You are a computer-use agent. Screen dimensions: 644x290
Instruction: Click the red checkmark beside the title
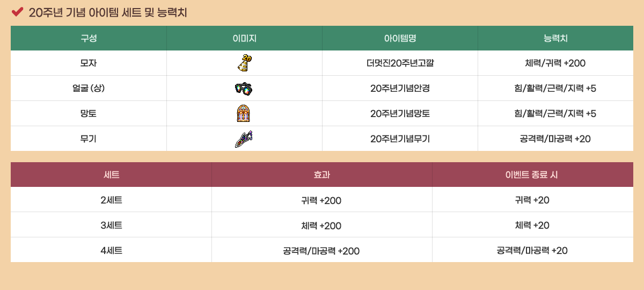tap(17, 11)
